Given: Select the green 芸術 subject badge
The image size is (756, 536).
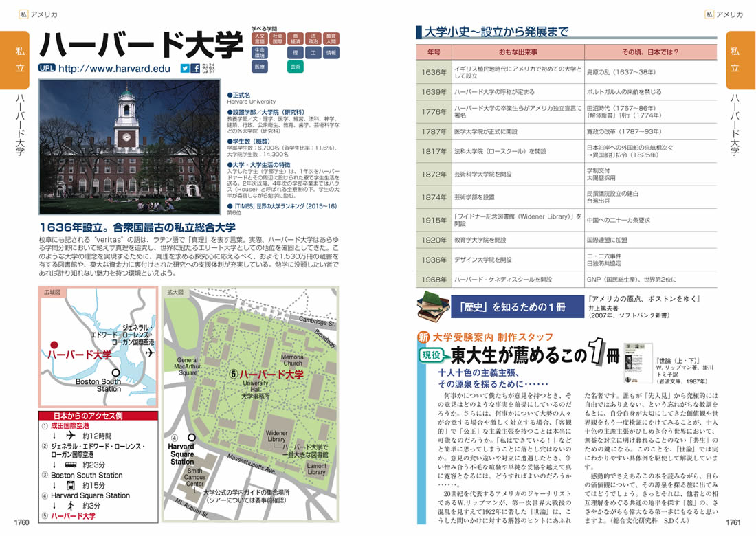Looking at the screenshot, I should point(295,67).
